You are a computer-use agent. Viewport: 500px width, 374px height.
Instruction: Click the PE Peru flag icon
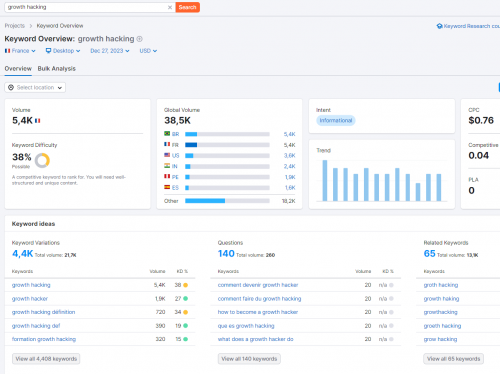coord(167,176)
